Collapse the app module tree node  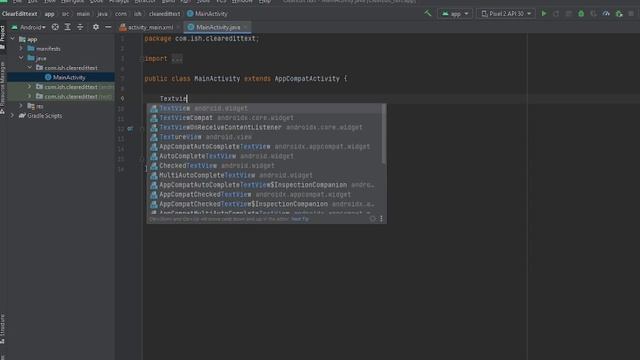pyautogui.click(x=13, y=39)
